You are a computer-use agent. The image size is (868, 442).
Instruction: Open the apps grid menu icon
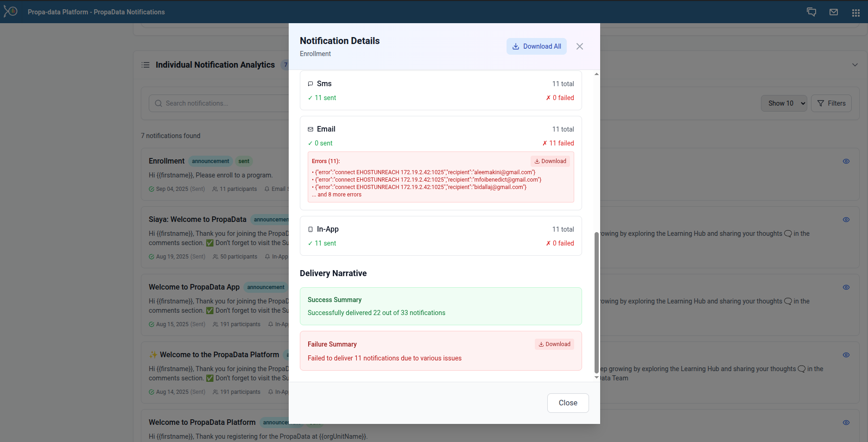click(855, 13)
